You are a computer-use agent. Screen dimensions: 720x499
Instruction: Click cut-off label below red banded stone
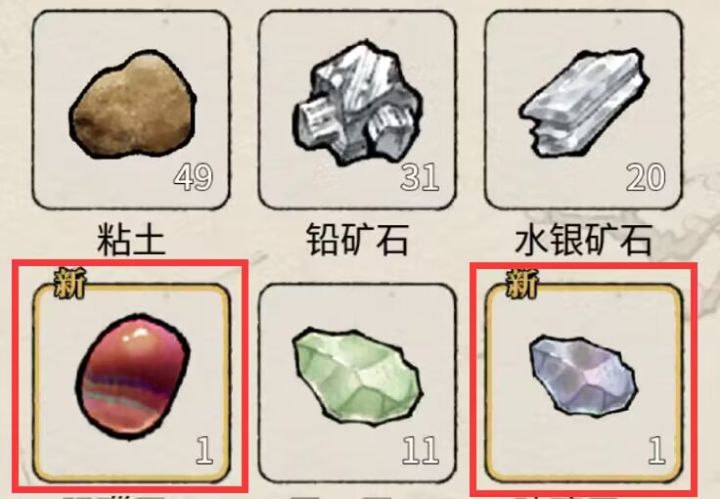pyautogui.click(x=113, y=496)
